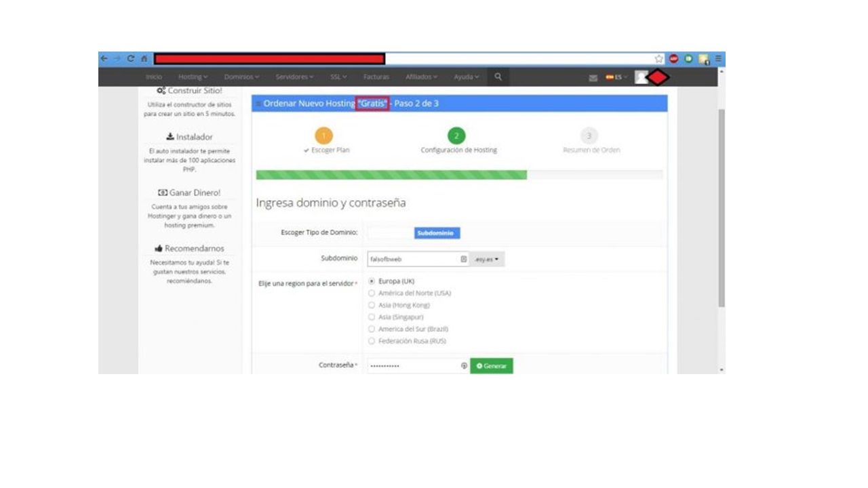Open the search magnifier in the navbar
868x488 pixels.
pyautogui.click(x=498, y=77)
